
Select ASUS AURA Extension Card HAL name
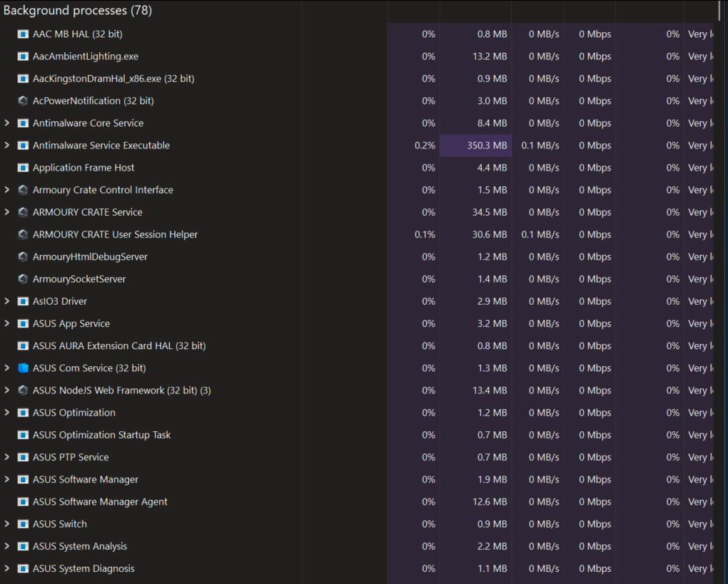pos(119,346)
